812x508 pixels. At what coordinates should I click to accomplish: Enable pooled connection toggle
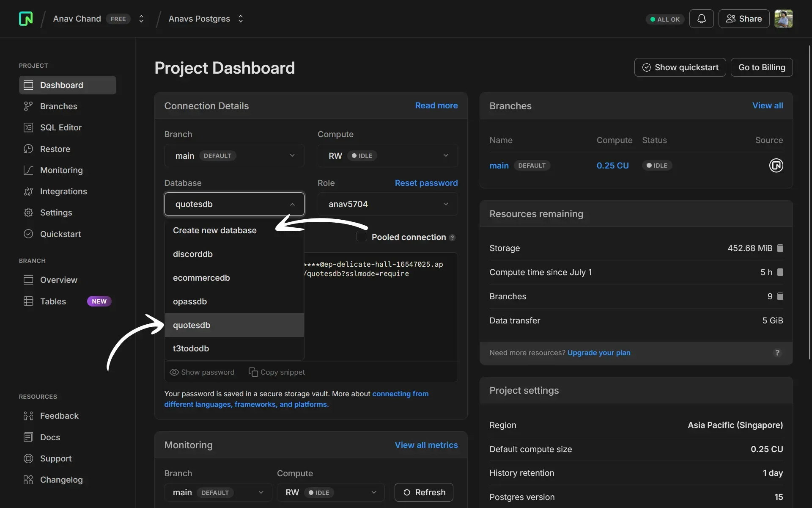[x=361, y=237]
